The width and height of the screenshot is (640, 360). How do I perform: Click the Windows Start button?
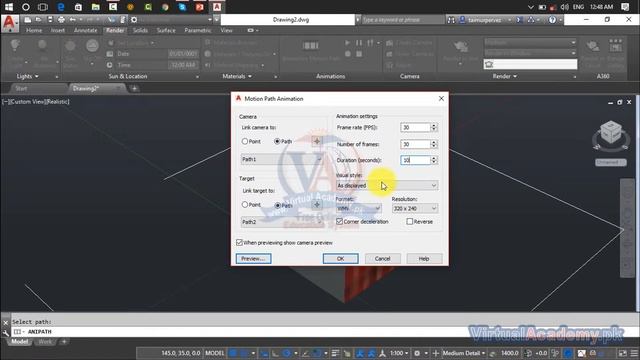pos(9,7)
